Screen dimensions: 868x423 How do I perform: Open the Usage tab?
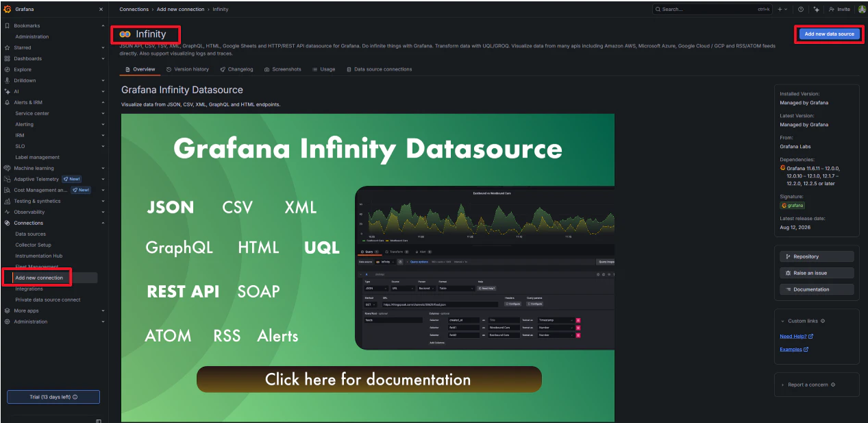[323, 69]
